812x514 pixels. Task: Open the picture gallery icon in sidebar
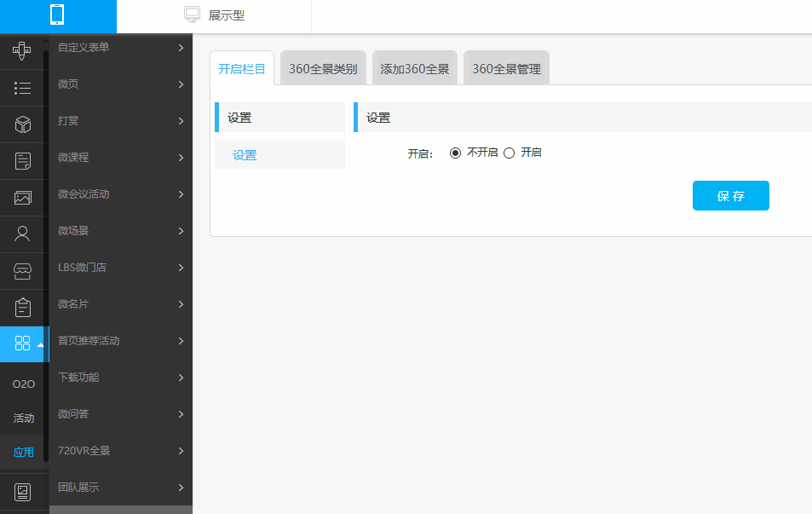(22, 198)
